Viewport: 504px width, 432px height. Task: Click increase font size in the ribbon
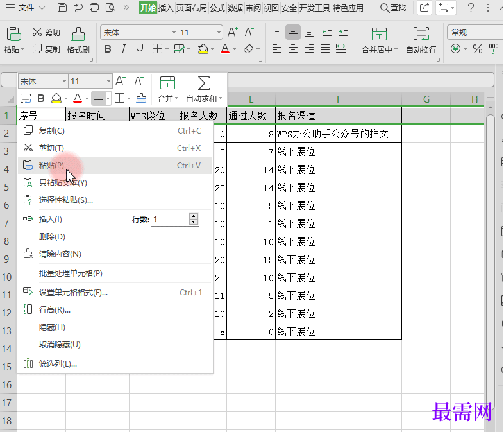click(233, 32)
